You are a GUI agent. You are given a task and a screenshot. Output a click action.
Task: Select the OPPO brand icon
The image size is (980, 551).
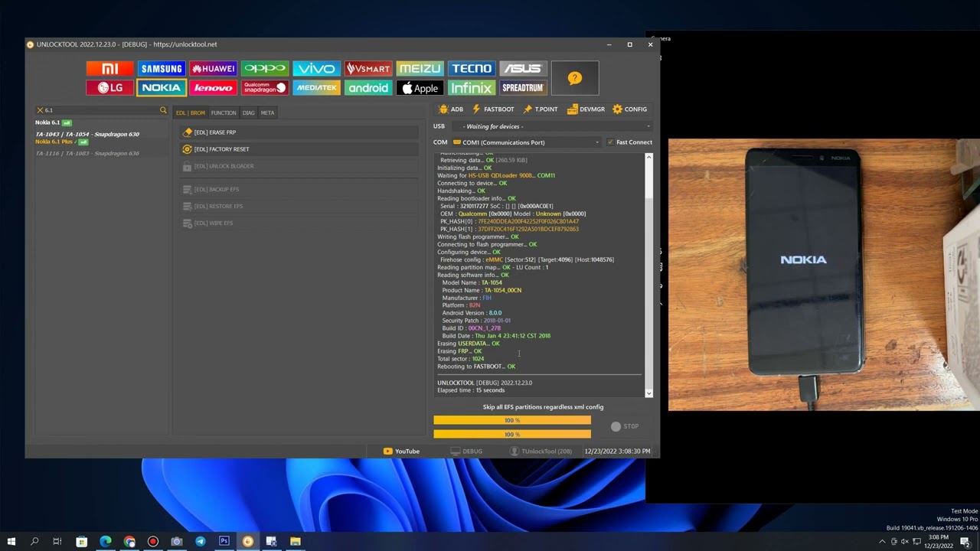(265, 69)
